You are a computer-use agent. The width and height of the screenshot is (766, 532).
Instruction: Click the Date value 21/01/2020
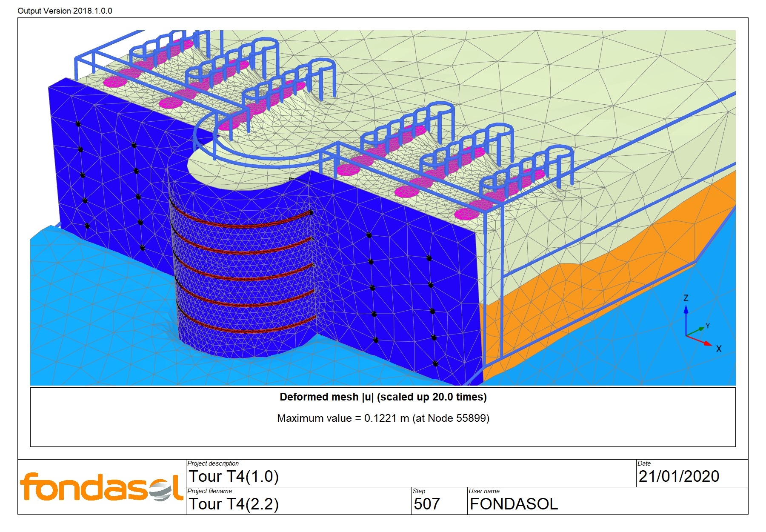679,477
